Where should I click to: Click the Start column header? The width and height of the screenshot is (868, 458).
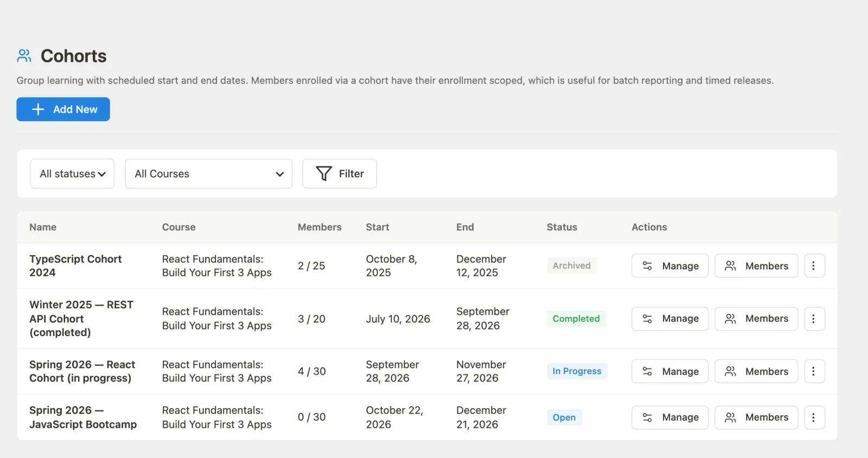click(x=378, y=227)
